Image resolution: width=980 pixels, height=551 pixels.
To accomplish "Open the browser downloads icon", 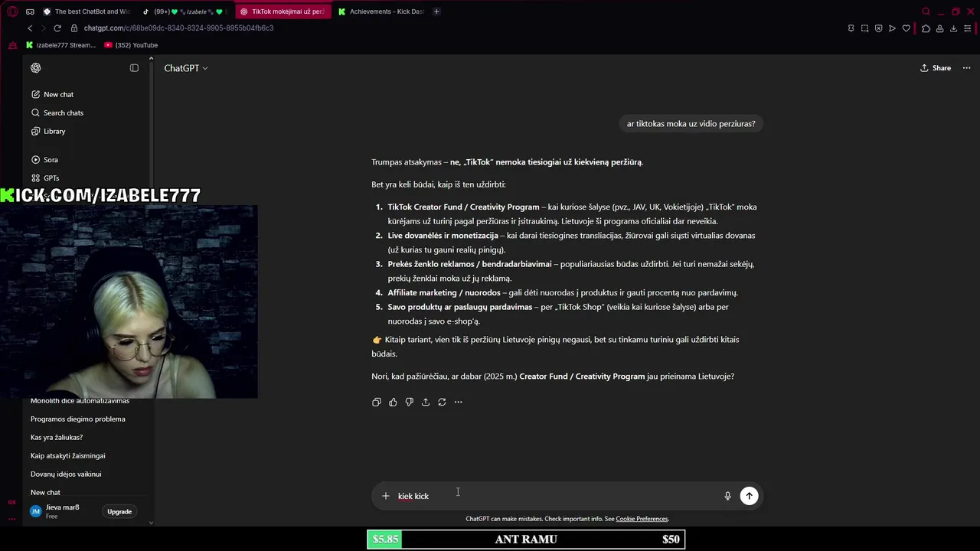I will pos(953,28).
